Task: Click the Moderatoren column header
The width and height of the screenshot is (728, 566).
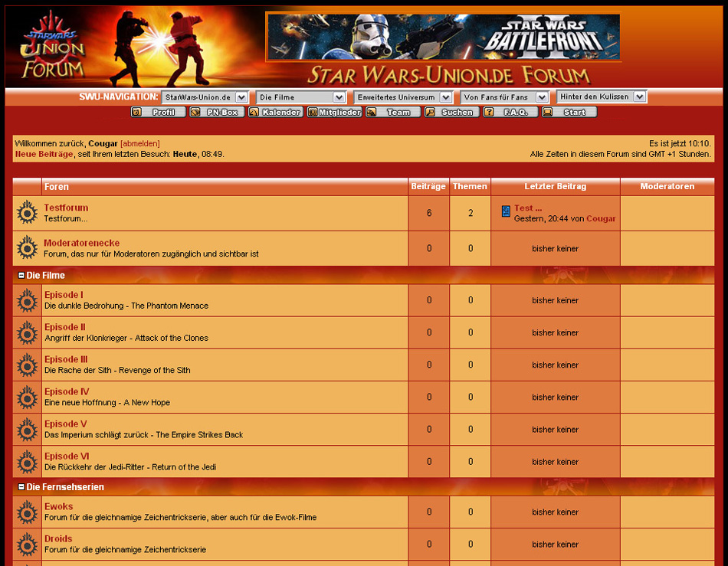Action: 667,187
